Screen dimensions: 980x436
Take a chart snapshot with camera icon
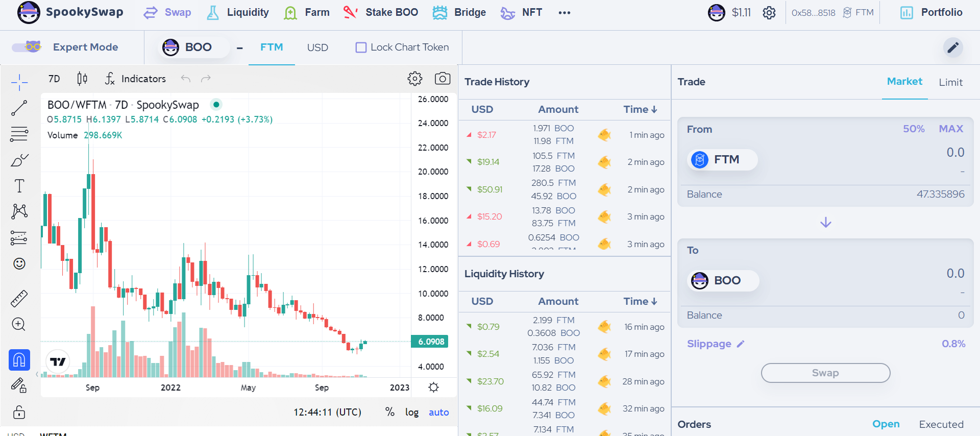coord(443,79)
